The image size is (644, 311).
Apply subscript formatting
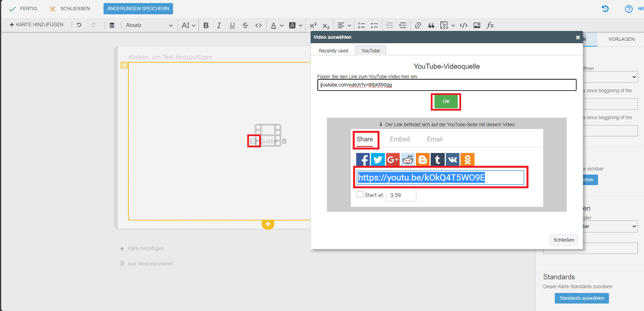[x=326, y=25]
